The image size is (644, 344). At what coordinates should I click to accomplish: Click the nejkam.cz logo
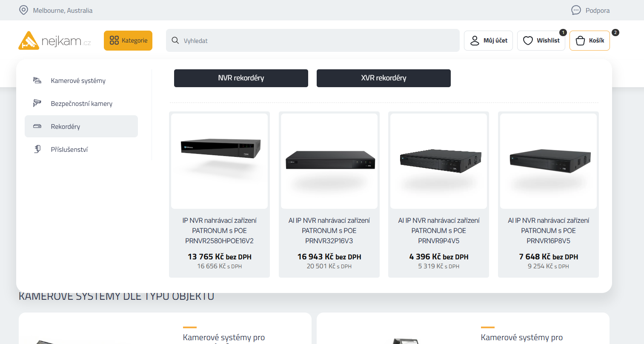pos(54,41)
